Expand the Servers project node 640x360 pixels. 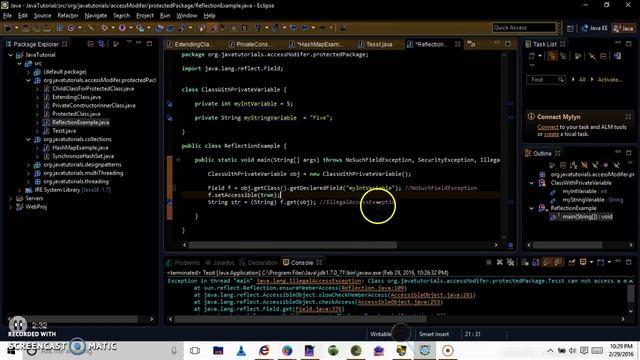pyautogui.click(x=11, y=198)
